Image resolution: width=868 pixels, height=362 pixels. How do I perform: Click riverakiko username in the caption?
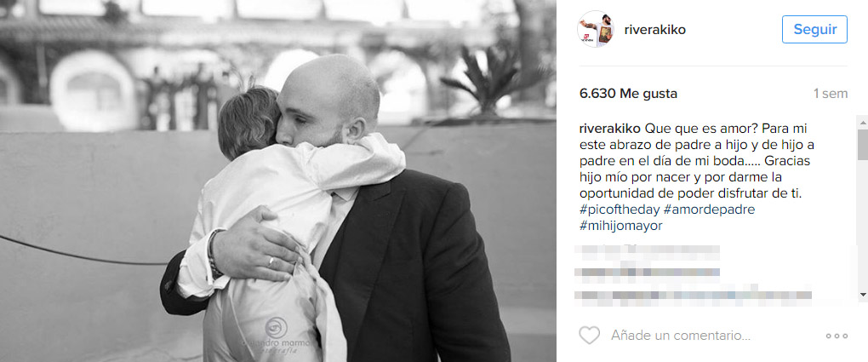pyautogui.click(x=610, y=129)
